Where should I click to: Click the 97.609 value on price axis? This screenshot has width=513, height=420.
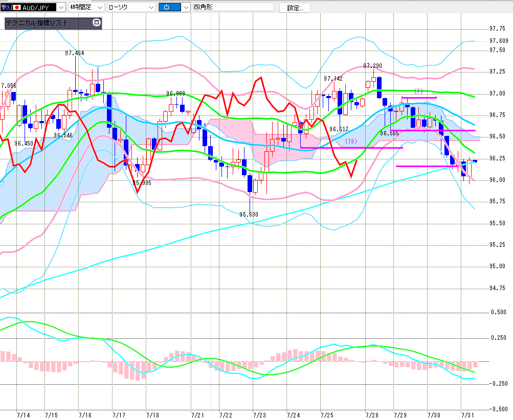499,41
